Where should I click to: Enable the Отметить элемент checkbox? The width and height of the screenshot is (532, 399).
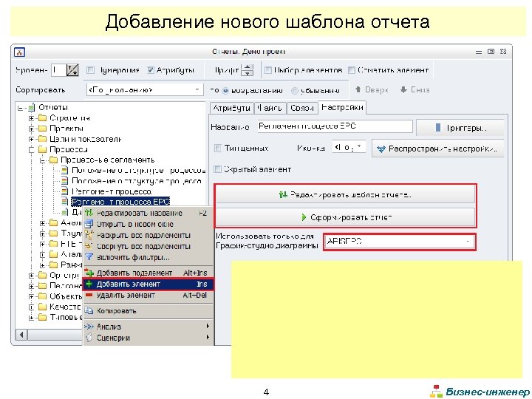point(352,70)
